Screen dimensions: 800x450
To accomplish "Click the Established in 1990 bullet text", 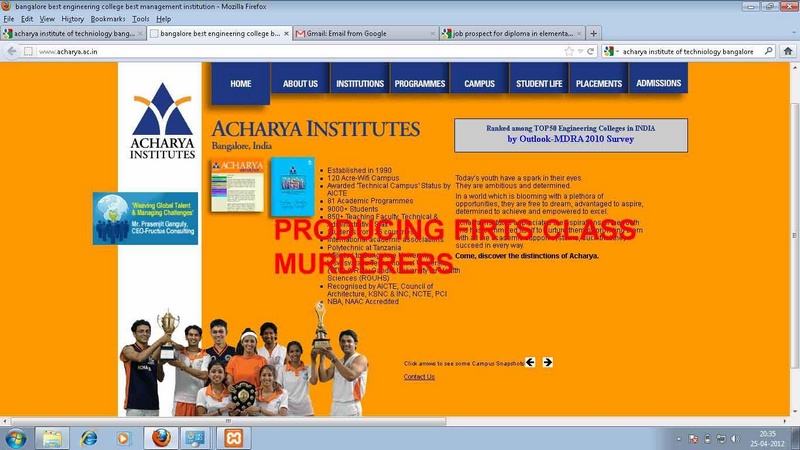I will click(x=359, y=170).
